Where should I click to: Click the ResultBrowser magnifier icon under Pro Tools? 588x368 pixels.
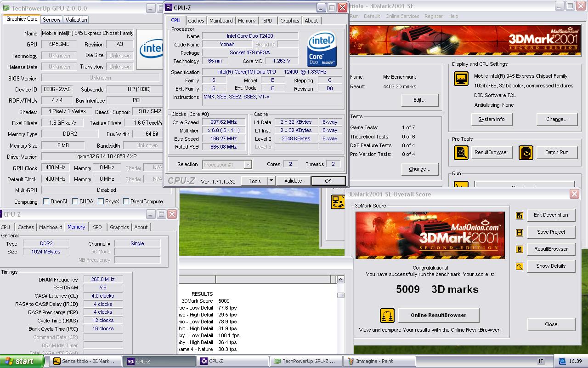[461, 152]
